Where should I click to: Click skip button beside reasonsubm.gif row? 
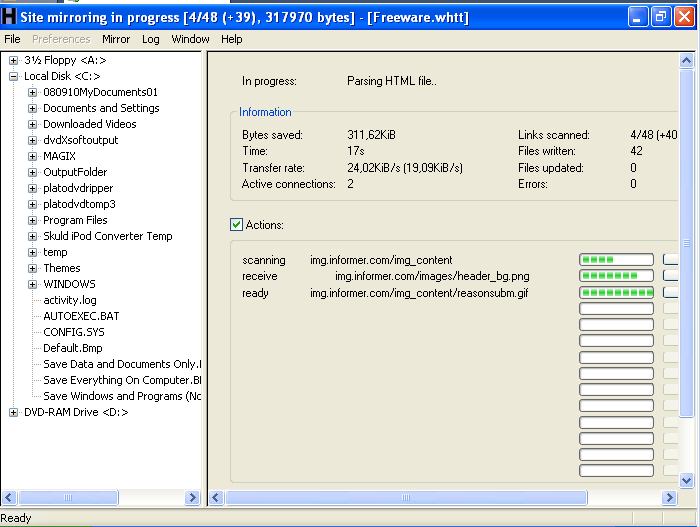[x=671, y=293]
